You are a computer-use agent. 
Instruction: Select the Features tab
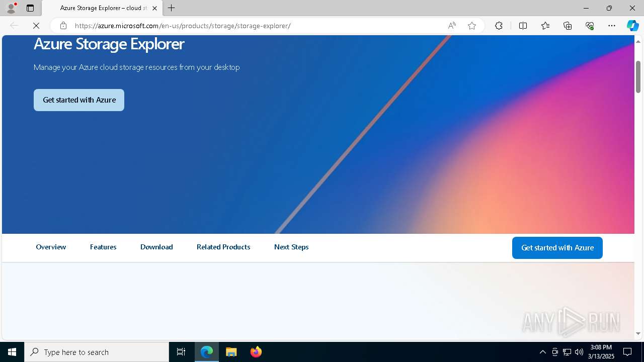[103, 247]
